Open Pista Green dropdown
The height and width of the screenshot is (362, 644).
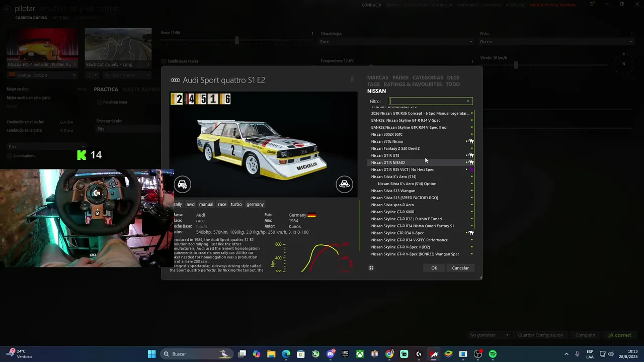(555, 42)
